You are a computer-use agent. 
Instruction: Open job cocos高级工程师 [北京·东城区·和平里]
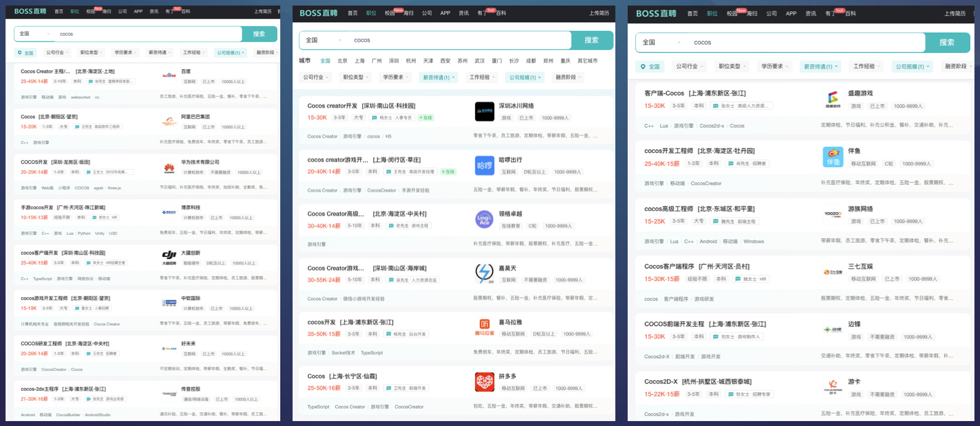[699, 209]
